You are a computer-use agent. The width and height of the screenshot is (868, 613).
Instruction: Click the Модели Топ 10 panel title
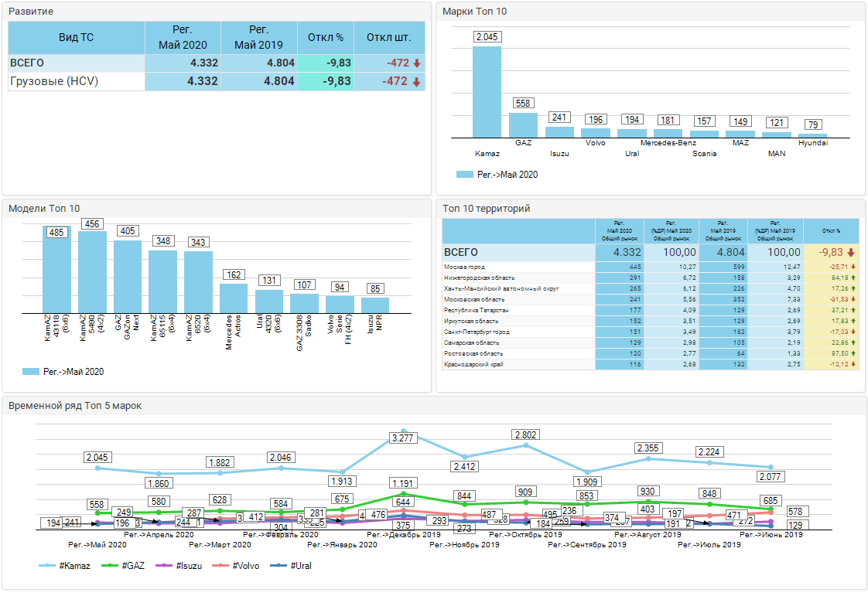44,209
